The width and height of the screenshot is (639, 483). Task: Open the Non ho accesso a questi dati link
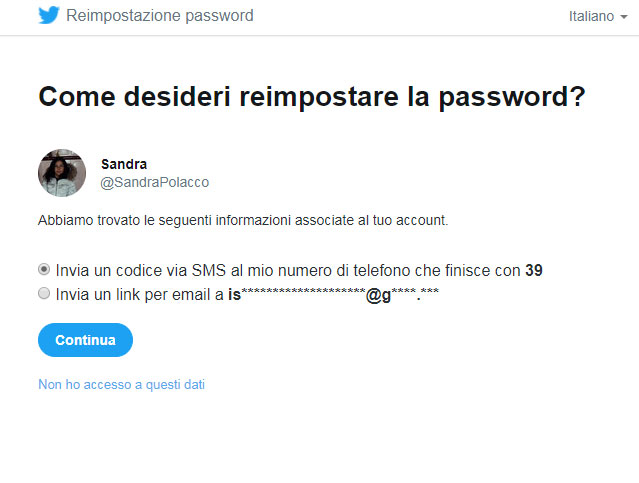121,384
